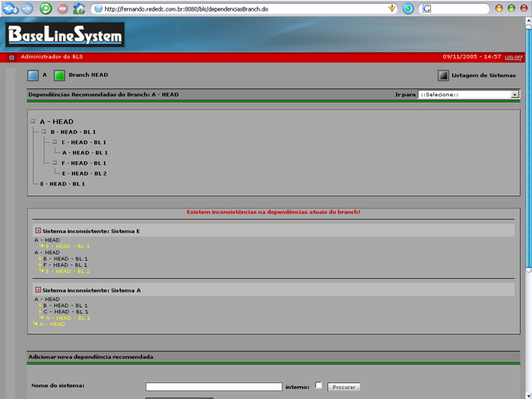Reload the page with the green refresh icon
The height and width of the screenshot is (399, 532).
[46, 8]
